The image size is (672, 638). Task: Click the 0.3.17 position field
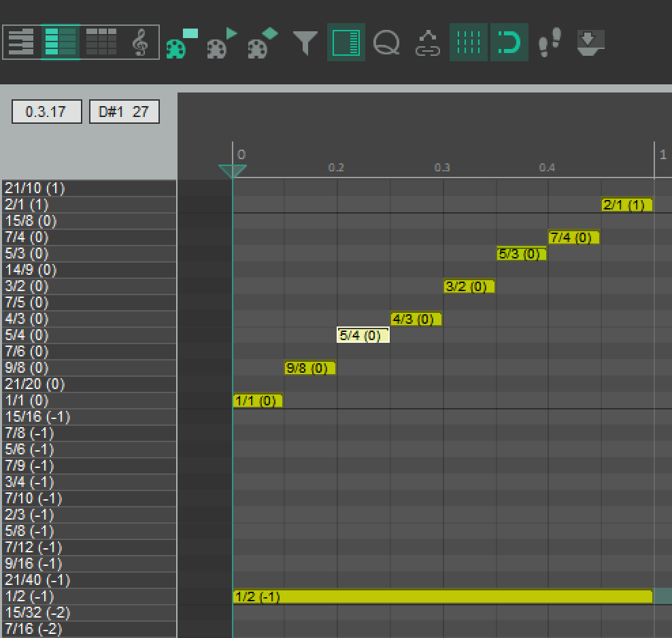pos(46,112)
